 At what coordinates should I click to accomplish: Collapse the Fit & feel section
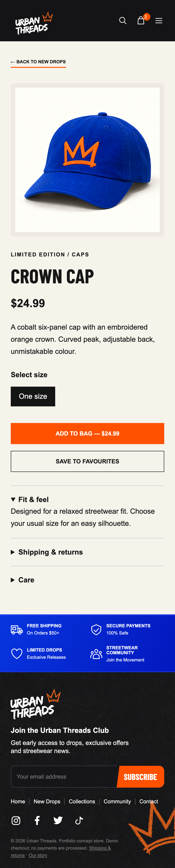point(30,499)
